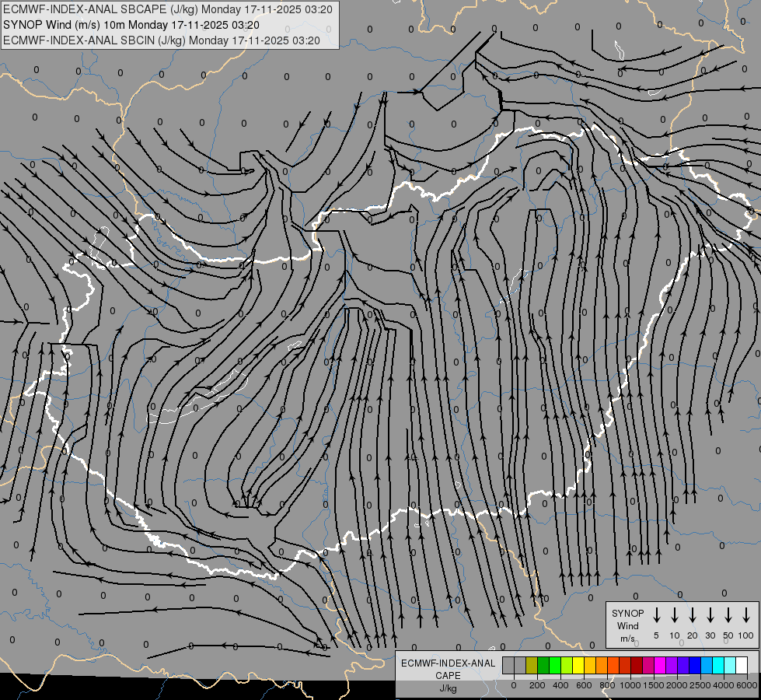Select the yellow-green CAPE swatch
This screenshot has height=700, width=761.
click(567, 665)
